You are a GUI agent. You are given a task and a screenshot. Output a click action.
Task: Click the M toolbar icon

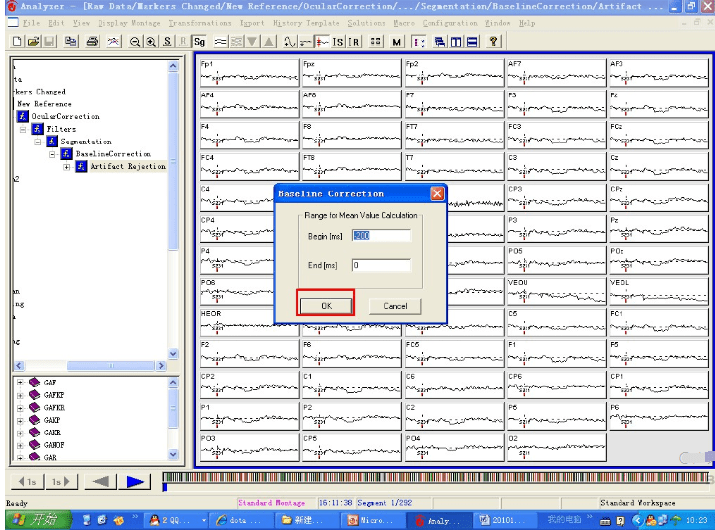click(396, 42)
